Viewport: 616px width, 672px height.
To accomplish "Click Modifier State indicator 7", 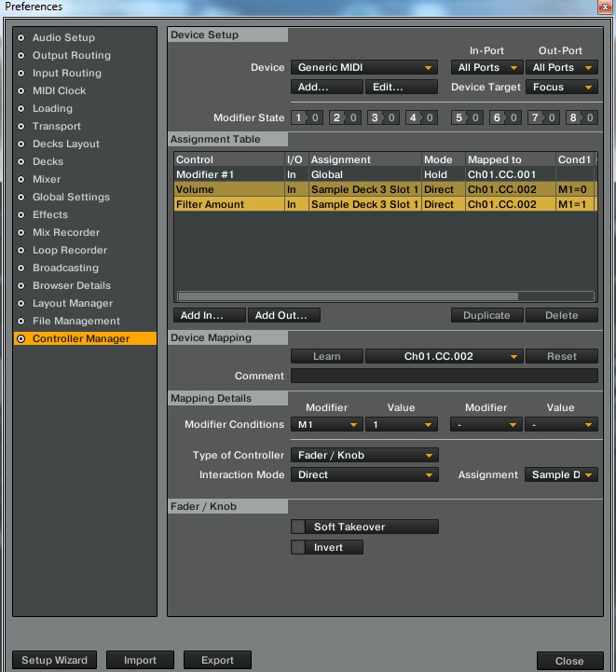I will (543, 117).
